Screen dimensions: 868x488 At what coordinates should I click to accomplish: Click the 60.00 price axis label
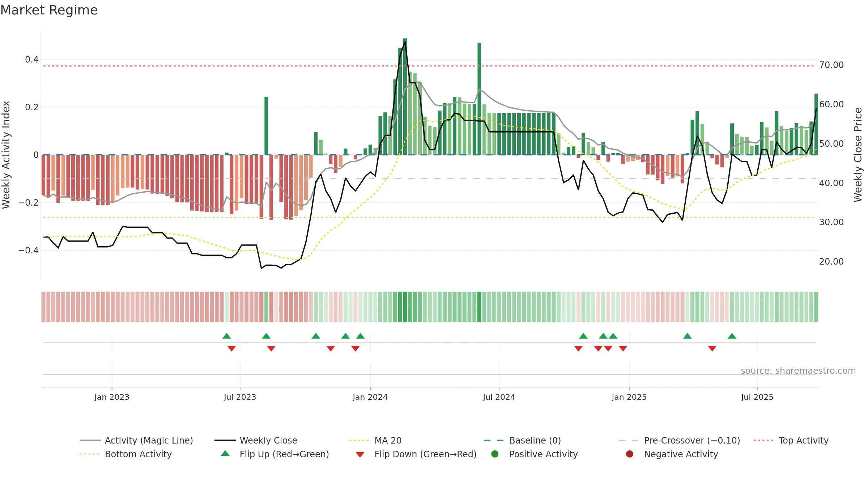point(831,104)
